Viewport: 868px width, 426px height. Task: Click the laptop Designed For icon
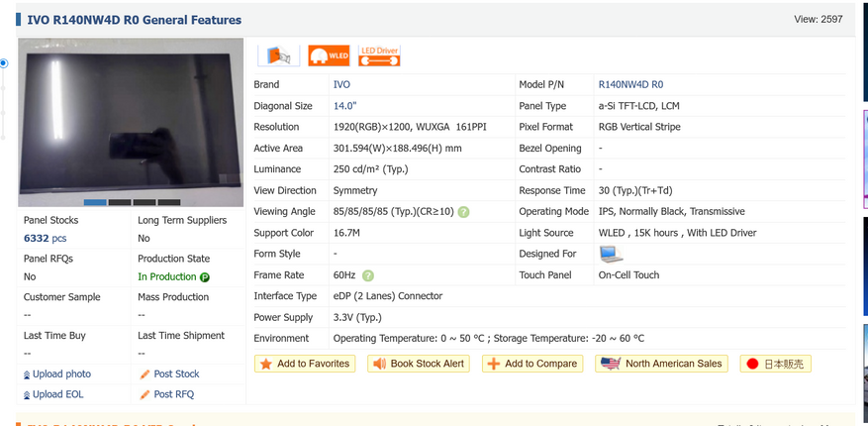(x=611, y=255)
